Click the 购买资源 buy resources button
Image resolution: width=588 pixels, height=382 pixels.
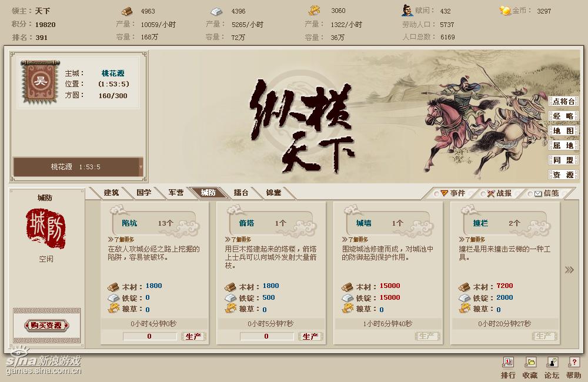pyautogui.click(x=46, y=325)
